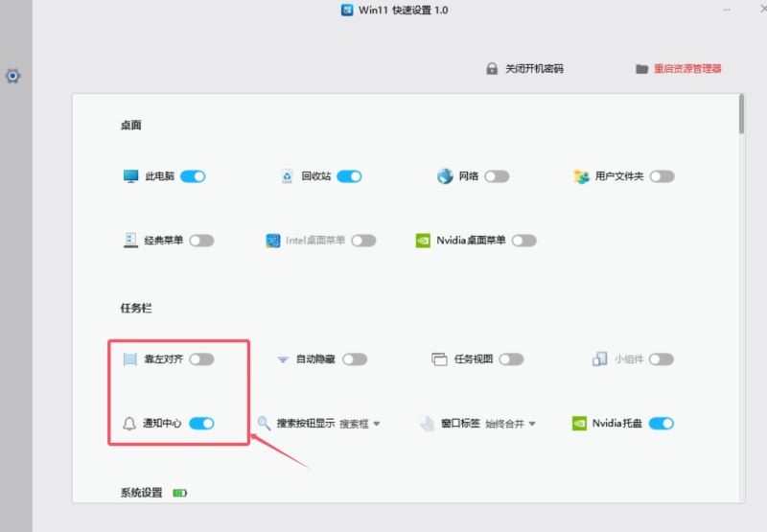Image resolution: width=767 pixels, height=532 pixels.
Task: Click the Nvidia托盘 green icon
Action: click(x=579, y=424)
